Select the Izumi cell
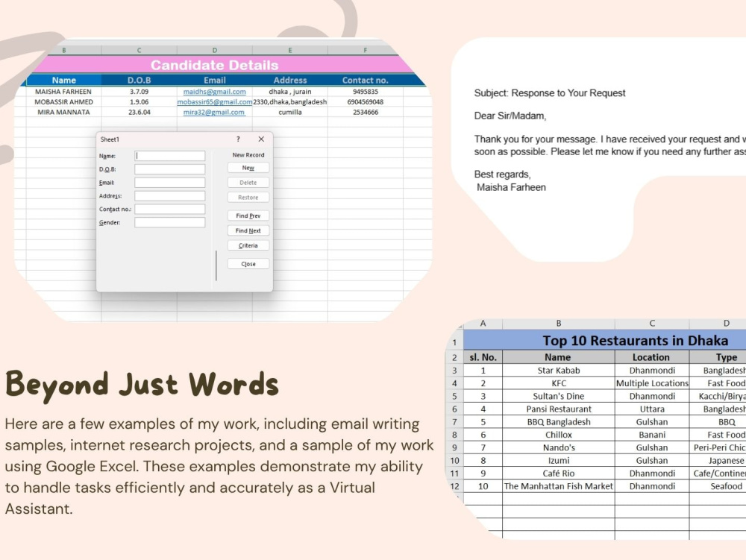This screenshot has width=746, height=560. pyautogui.click(x=559, y=460)
